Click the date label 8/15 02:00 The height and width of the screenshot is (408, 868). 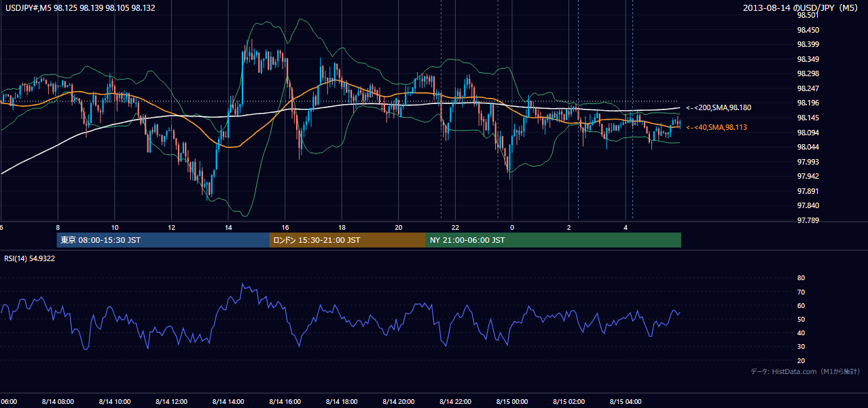(x=568, y=401)
